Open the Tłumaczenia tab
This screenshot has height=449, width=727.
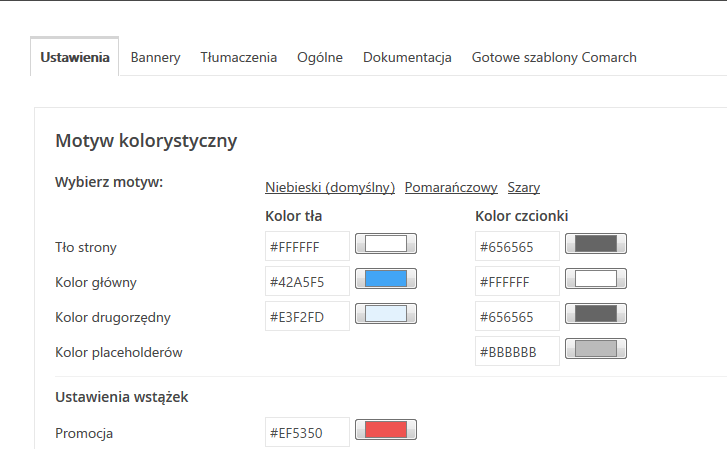tap(238, 58)
